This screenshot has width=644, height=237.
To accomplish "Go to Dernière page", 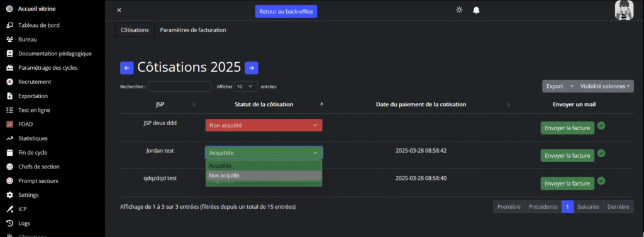I will (x=619, y=207).
